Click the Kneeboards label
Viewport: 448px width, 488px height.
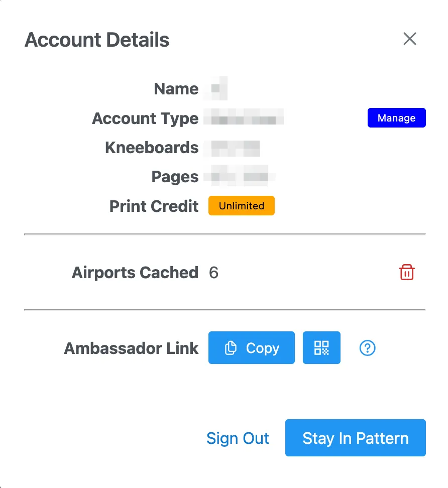coord(152,148)
